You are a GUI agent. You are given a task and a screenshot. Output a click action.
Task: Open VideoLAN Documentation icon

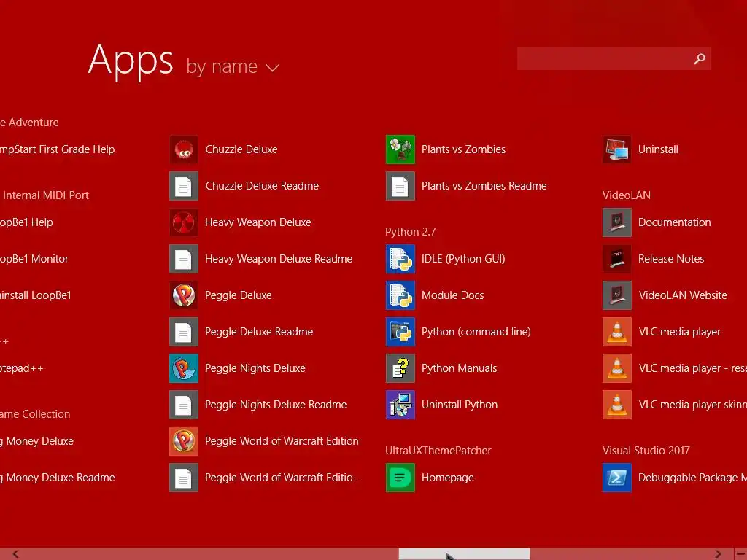[617, 222]
